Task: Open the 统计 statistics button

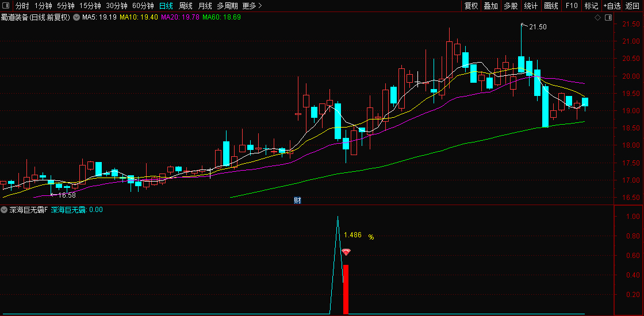Action: (531, 6)
